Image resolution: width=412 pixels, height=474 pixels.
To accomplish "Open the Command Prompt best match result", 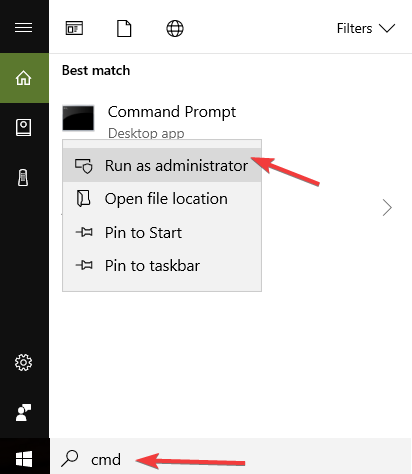I will tap(172, 112).
